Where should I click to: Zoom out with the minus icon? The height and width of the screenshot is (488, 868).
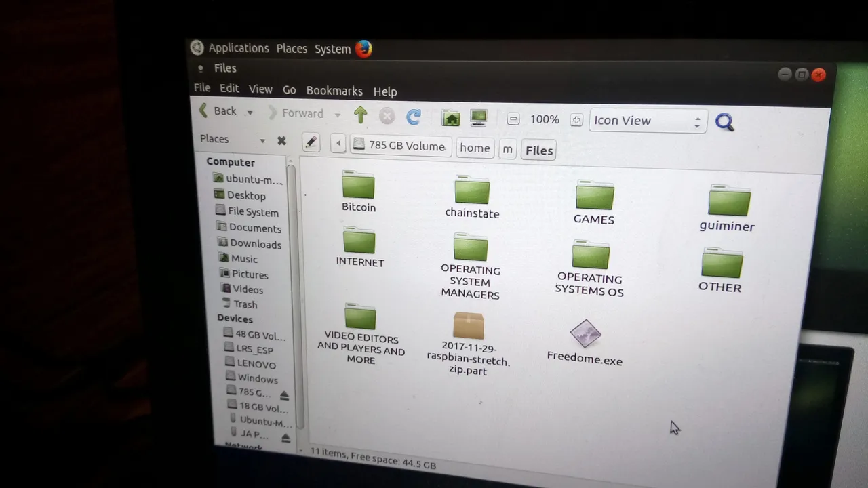513,119
